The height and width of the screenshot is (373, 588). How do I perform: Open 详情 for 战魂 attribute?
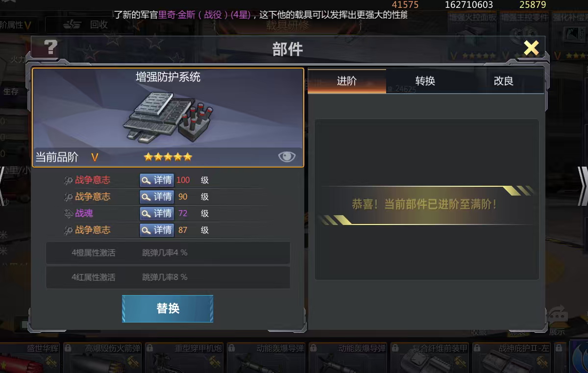(x=156, y=213)
